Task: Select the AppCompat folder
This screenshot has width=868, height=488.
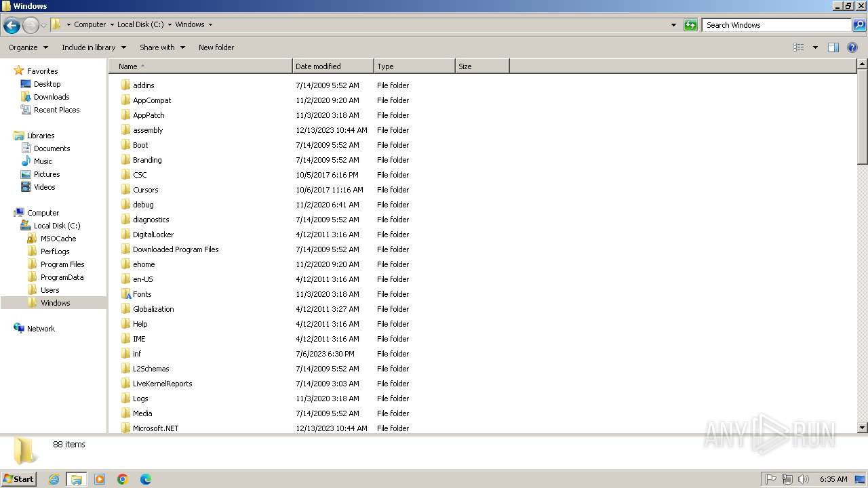Action: tap(152, 100)
